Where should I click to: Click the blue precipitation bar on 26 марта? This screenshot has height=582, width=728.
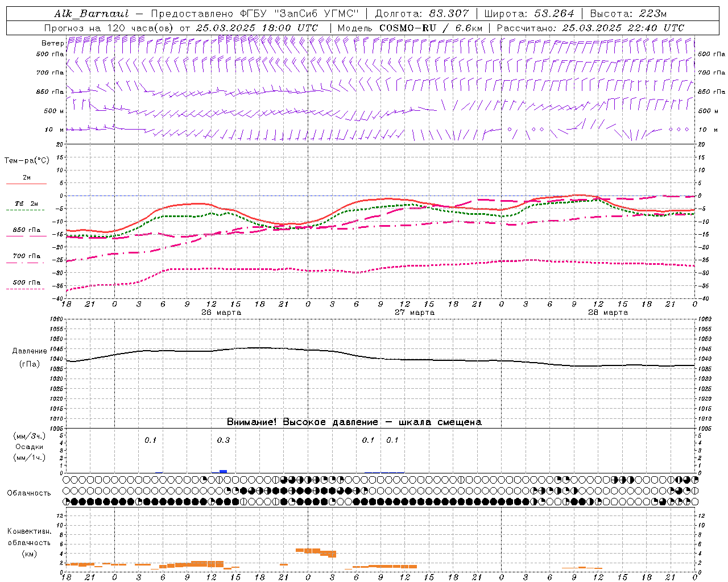(x=224, y=471)
